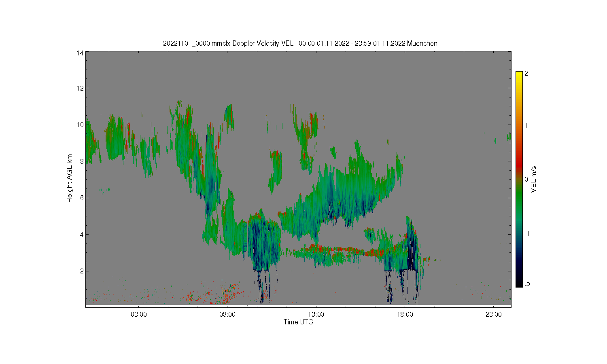Click the 08:00 time tick label
Viewport: 607px width, 364px height.
(227, 314)
